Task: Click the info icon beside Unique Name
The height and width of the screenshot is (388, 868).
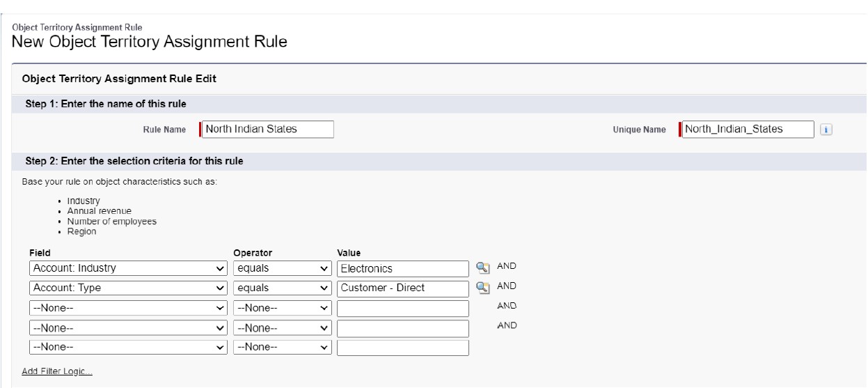Action: click(825, 130)
